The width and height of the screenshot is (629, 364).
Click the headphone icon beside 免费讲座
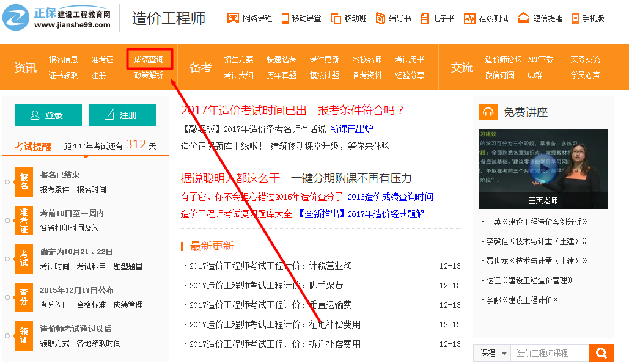(490, 112)
